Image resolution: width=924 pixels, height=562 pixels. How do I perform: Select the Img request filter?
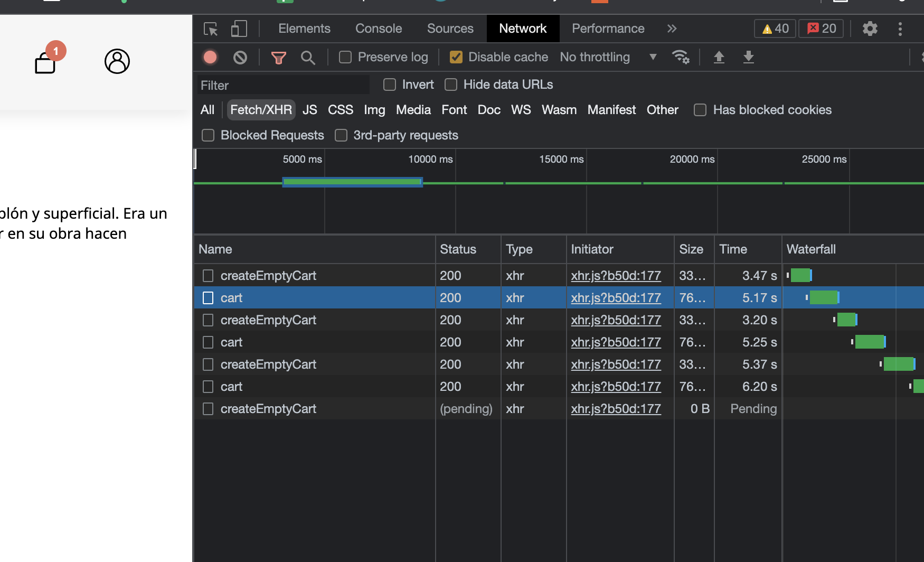coord(374,110)
